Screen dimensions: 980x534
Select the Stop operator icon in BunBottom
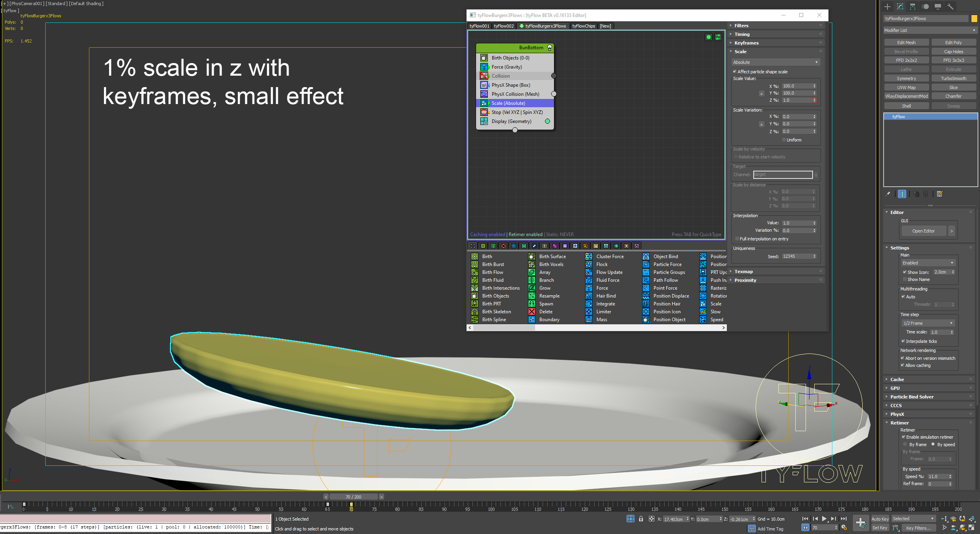484,112
